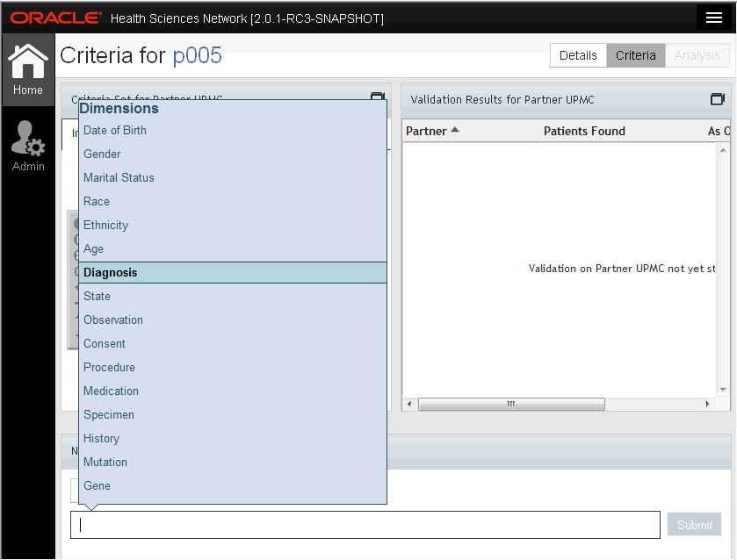
Task: Choose the highlighted Diagnosis dimension
Action: pos(233,272)
